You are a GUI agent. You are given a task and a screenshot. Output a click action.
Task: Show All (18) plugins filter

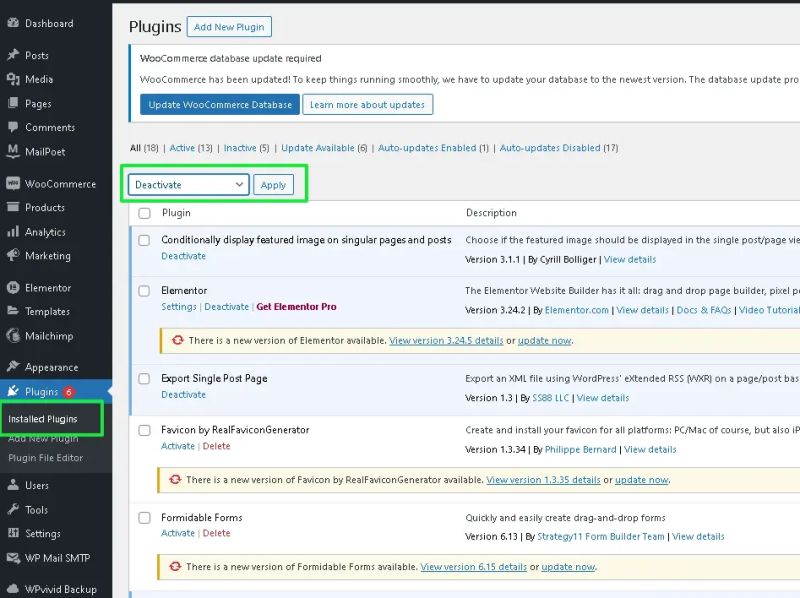tap(144, 148)
